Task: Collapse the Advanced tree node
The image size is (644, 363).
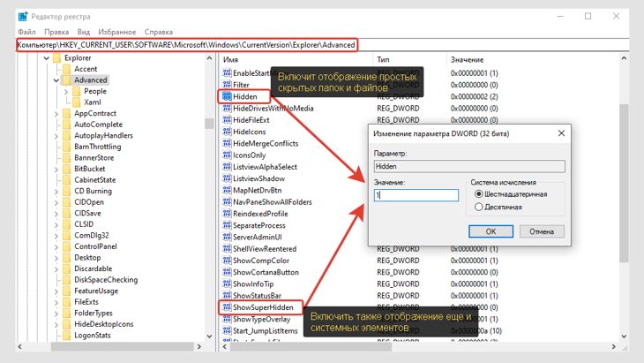Action: (x=56, y=80)
